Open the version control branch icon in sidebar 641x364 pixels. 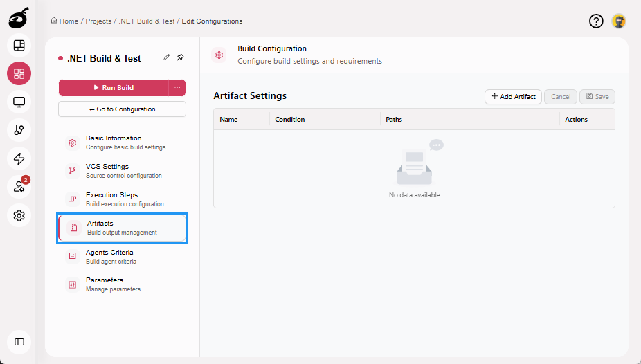19,130
